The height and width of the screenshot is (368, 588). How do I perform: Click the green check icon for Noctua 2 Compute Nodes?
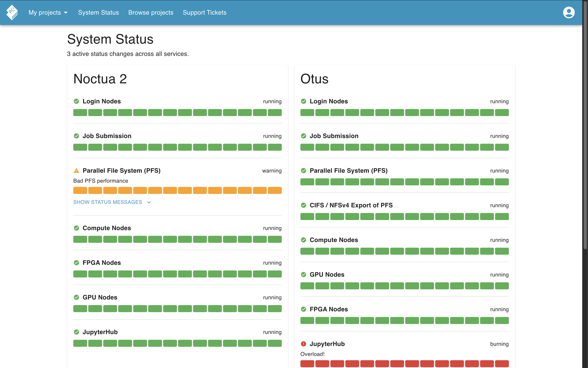click(76, 228)
